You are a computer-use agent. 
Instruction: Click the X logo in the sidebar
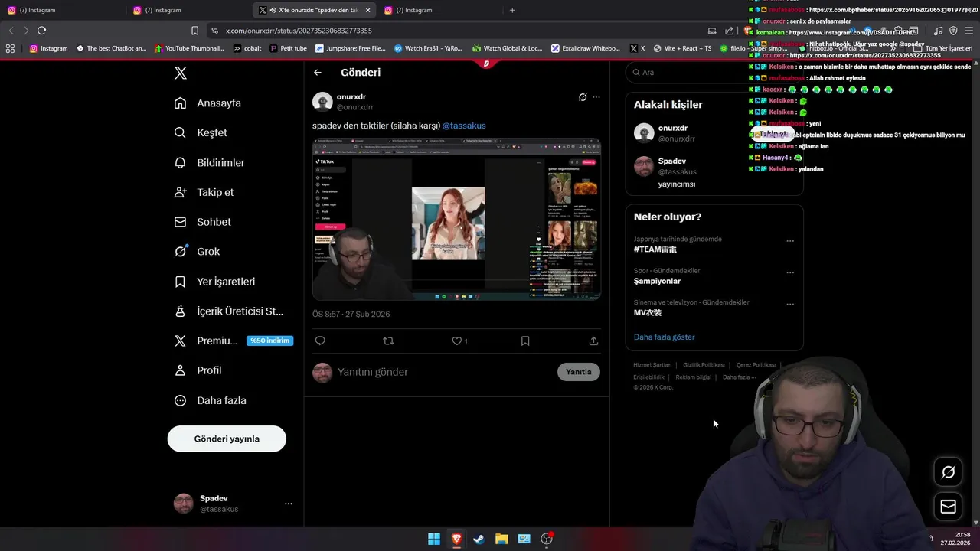coord(181,73)
